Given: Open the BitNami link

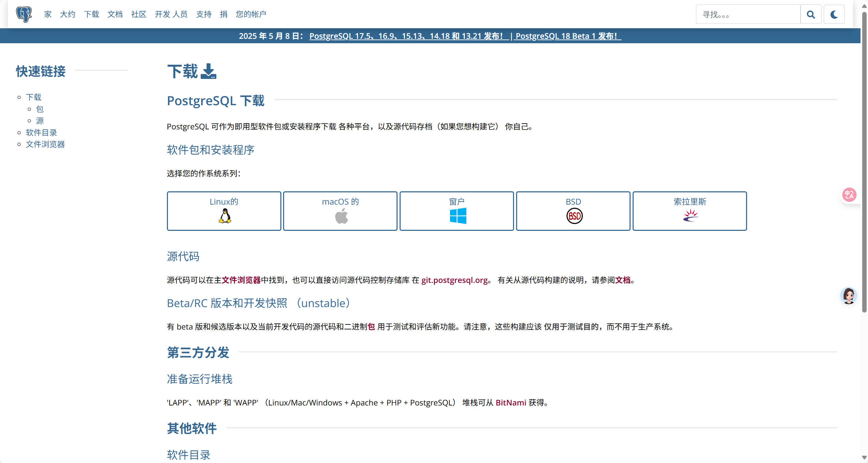Looking at the screenshot, I should (511, 402).
